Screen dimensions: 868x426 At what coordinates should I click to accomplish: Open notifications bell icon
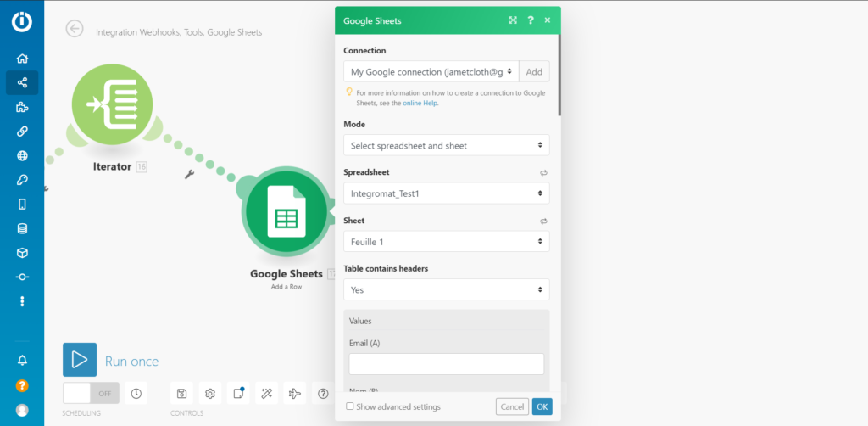click(22, 361)
